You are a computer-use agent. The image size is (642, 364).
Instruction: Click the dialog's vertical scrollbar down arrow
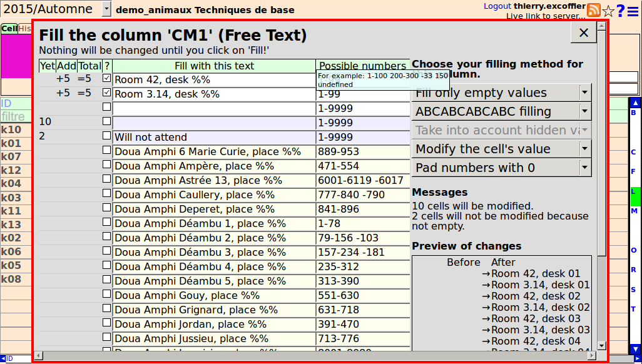tap(601, 345)
